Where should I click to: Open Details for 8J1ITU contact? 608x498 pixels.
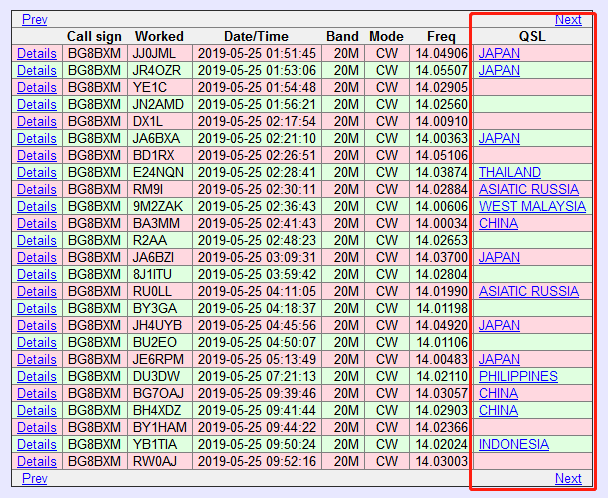click(x=37, y=275)
